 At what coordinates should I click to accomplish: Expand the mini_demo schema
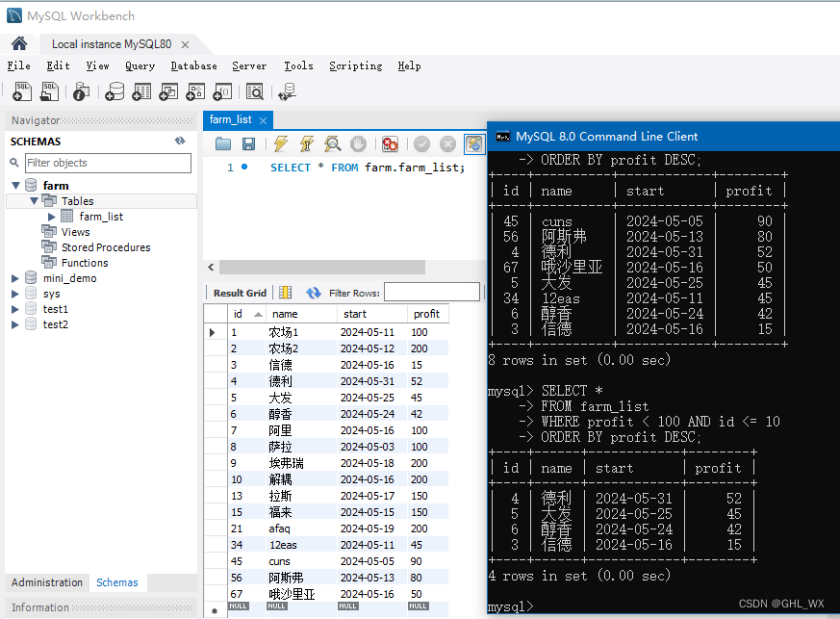tap(15, 278)
